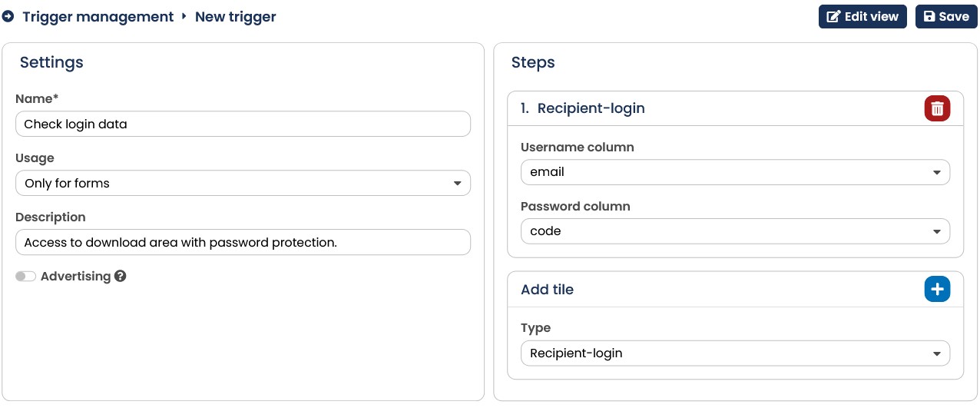Expand the Username column dropdown
The image size is (980, 408).
[735, 172]
